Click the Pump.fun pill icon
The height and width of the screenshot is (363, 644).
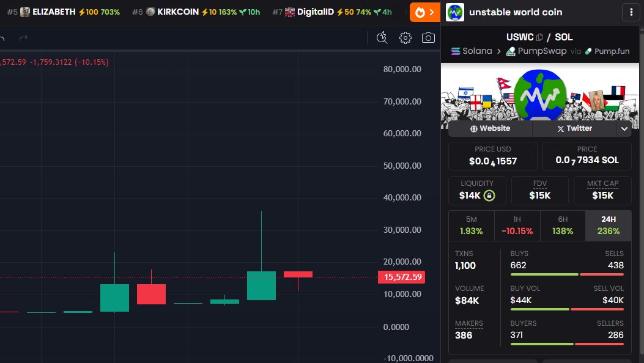588,51
